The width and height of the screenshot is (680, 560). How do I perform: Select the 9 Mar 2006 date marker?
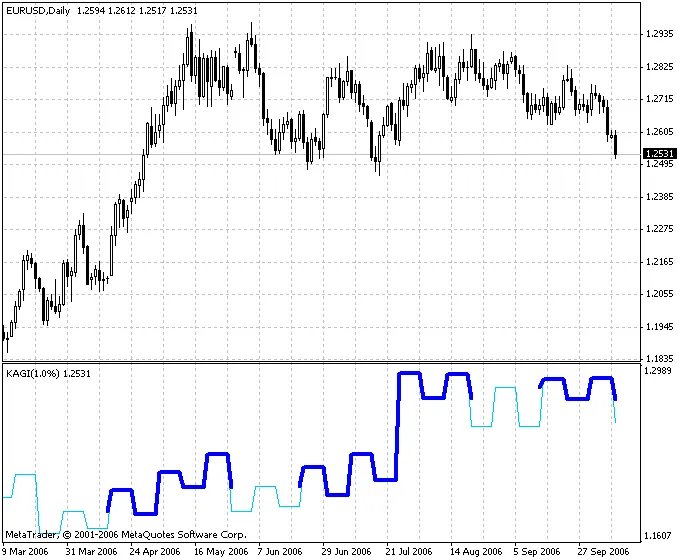[x=25, y=551]
